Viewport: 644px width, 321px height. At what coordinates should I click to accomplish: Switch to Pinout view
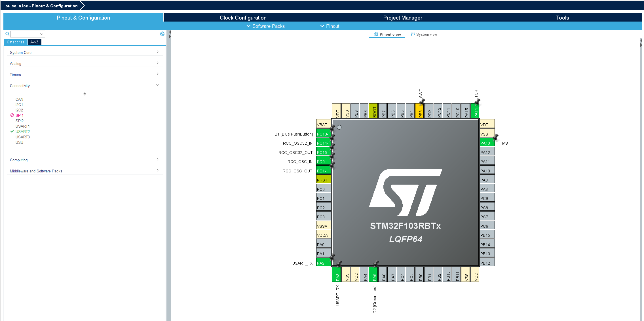pyautogui.click(x=387, y=34)
